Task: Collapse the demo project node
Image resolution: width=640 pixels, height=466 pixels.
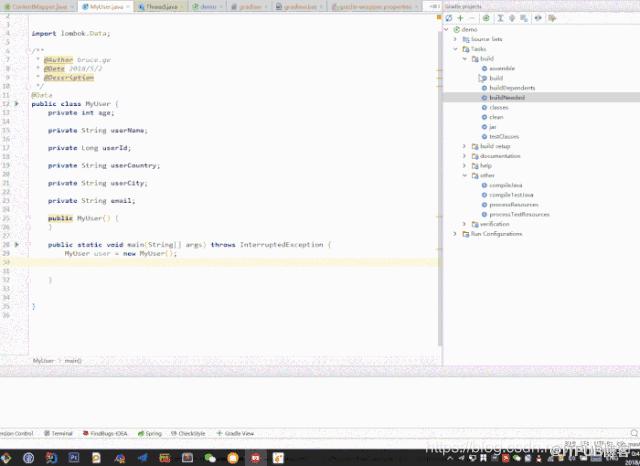Action: pyautogui.click(x=447, y=29)
